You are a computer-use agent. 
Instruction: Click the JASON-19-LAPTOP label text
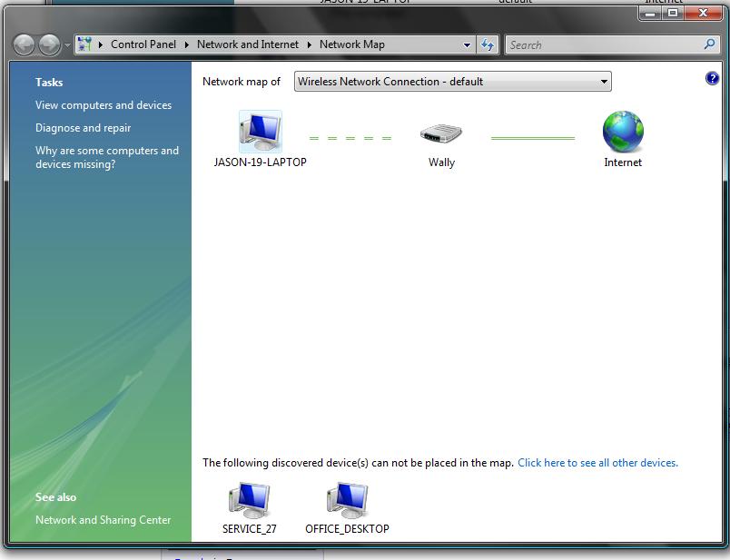(261, 162)
